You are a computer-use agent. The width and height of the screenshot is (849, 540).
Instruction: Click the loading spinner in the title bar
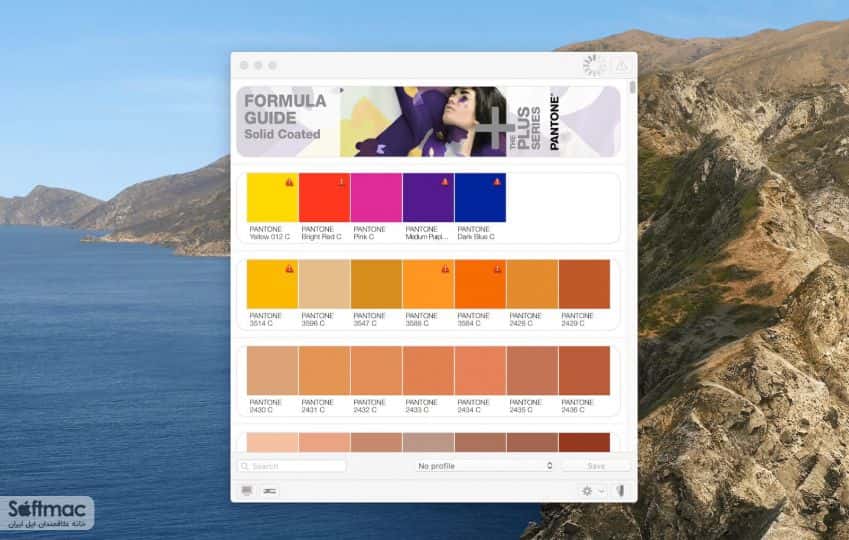pyautogui.click(x=594, y=66)
